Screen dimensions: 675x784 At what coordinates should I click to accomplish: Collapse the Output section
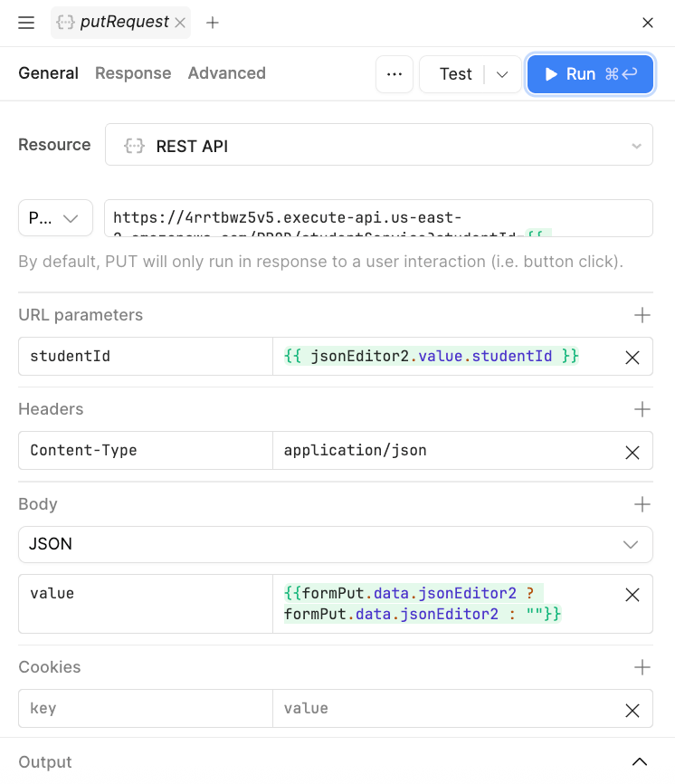pos(642,761)
